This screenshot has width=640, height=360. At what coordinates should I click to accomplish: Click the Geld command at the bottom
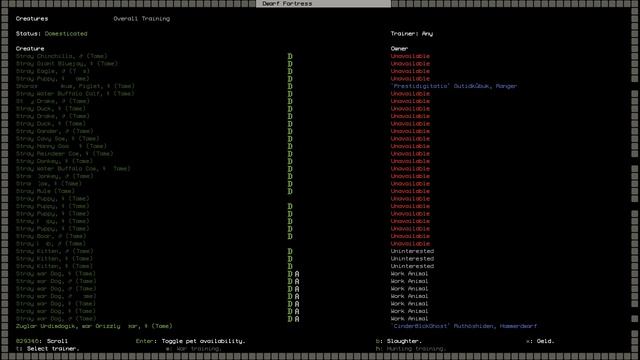540,341
